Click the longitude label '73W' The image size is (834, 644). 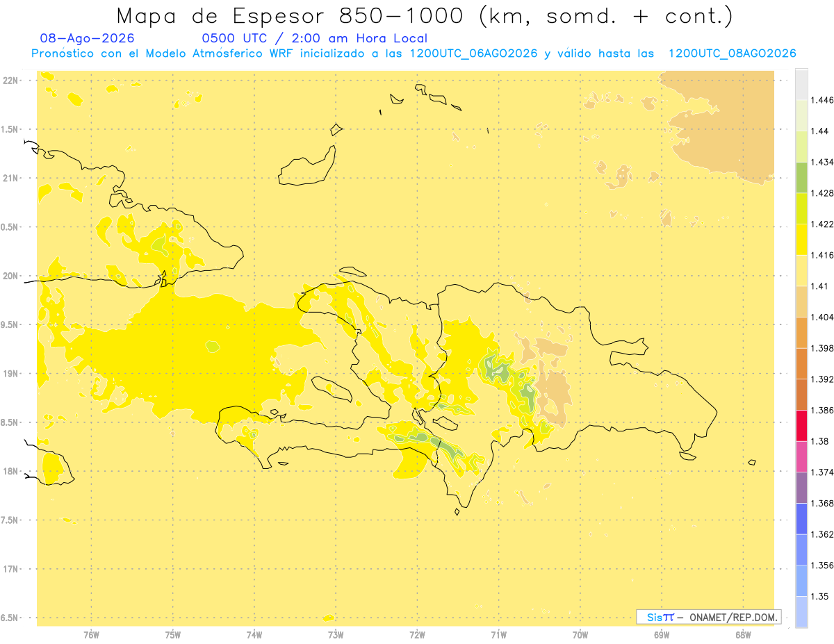[x=336, y=634]
